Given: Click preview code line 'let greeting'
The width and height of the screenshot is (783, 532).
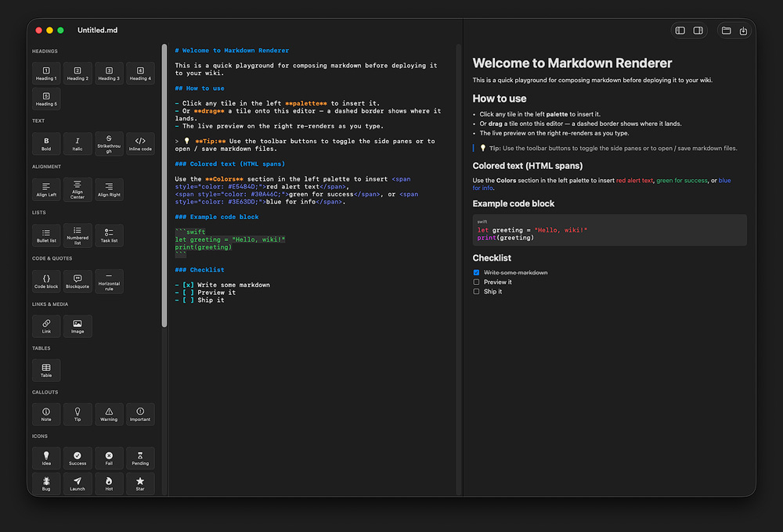Looking at the screenshot, I should pyautogui.click(x=532, y=230).
